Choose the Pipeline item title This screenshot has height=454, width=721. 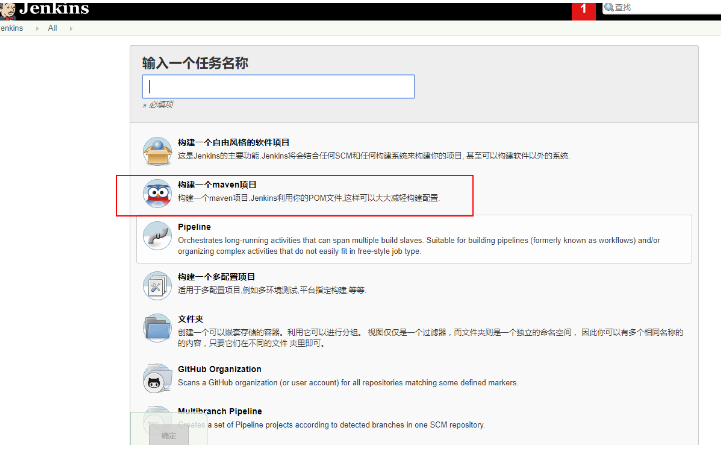194,227
